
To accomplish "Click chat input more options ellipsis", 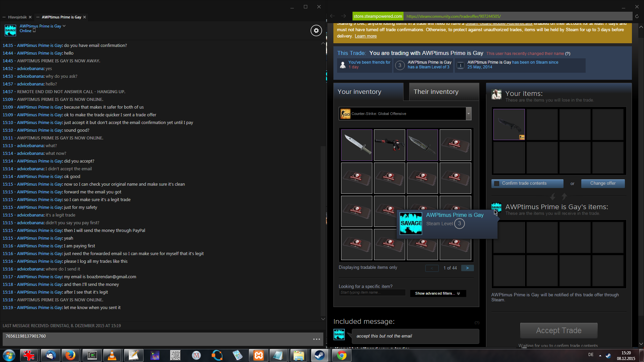I will [316, 339].
